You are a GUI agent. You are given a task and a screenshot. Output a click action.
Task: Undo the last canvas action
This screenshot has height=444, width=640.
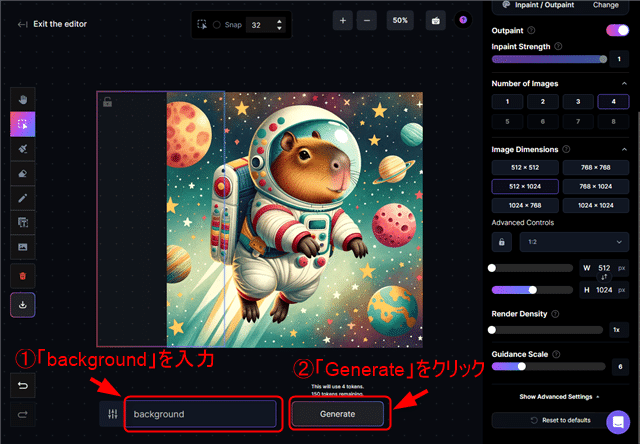pyautogui.click(x=23, y=386)
